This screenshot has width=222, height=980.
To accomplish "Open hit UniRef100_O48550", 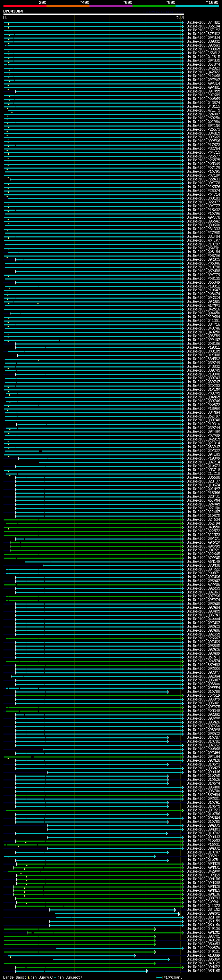I will click(x=203, y=527).
